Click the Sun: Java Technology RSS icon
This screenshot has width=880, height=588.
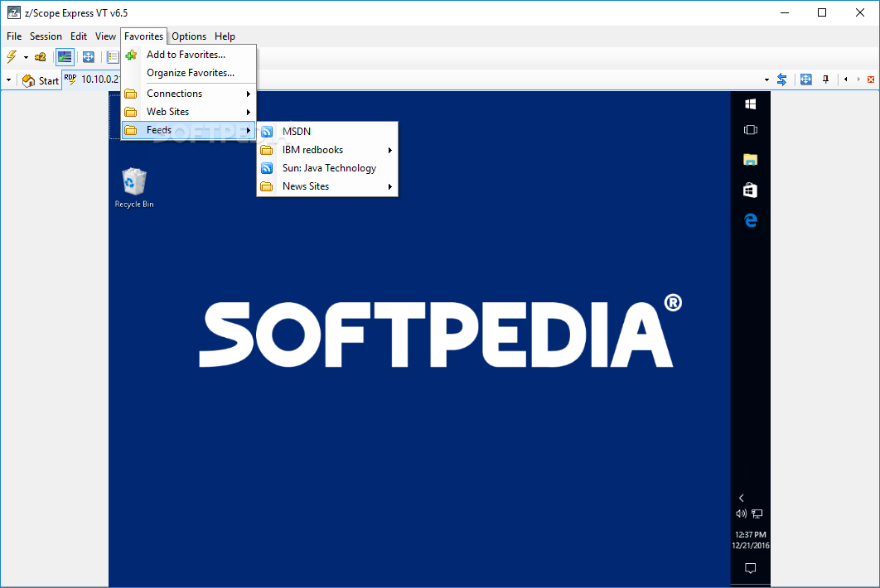(267, 168)
